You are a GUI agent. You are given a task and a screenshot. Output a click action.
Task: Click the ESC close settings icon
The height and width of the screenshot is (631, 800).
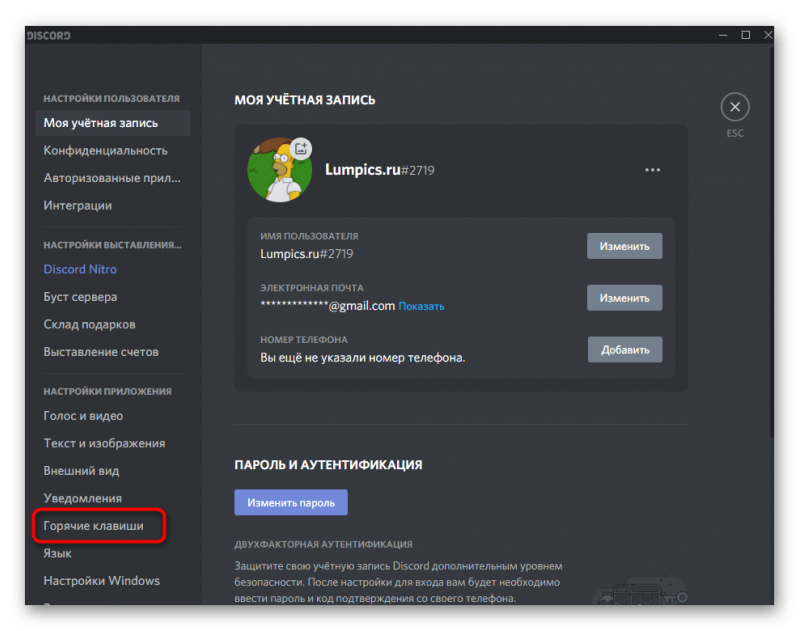coord(735,107)
